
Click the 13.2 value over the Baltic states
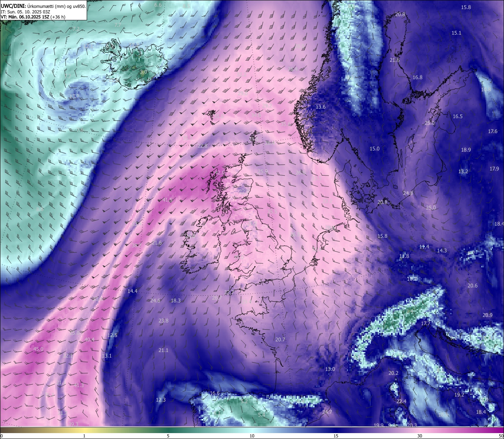pyautogui.click(x=463, y=172)
